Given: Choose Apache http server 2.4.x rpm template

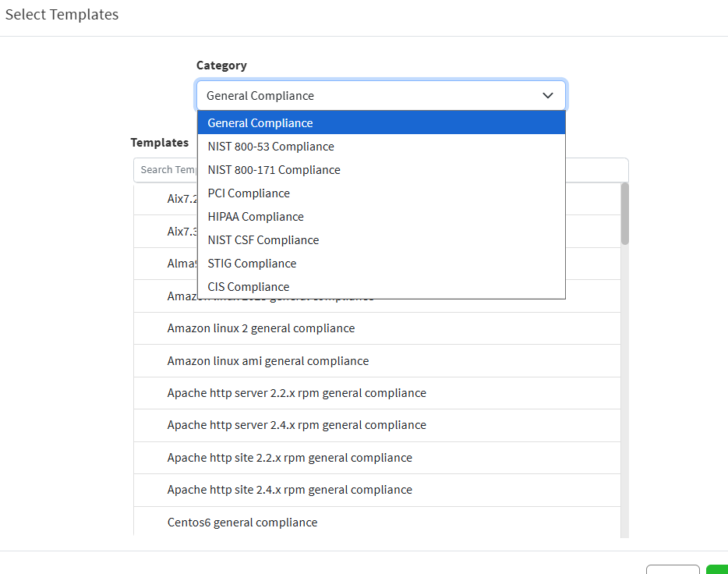Looking at the screenshot, I should (296, 425).
